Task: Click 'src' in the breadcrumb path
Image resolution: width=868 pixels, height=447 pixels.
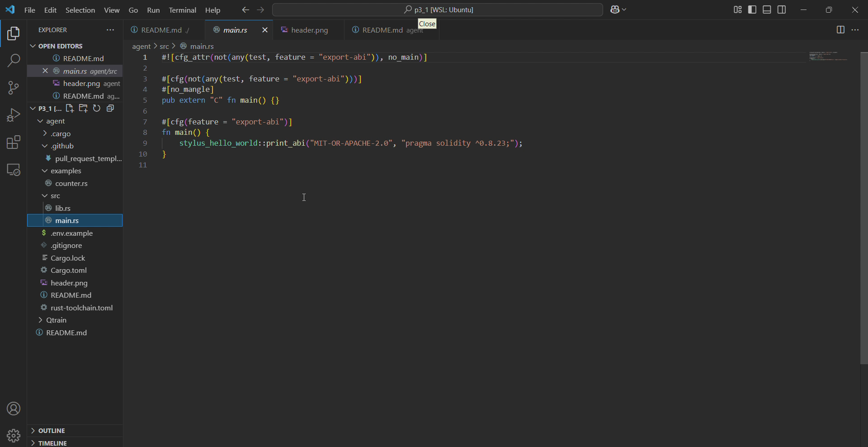Action: 164,46
